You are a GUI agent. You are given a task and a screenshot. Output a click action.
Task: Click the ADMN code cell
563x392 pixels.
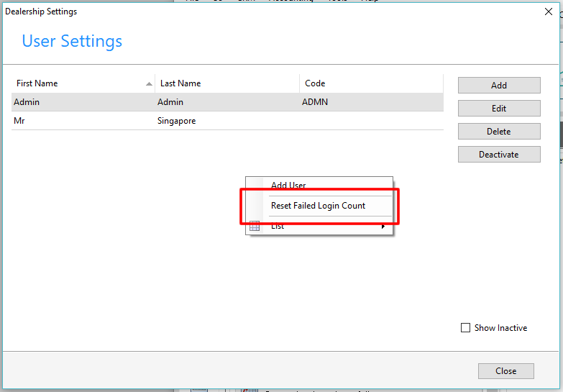tap(315, 102)
